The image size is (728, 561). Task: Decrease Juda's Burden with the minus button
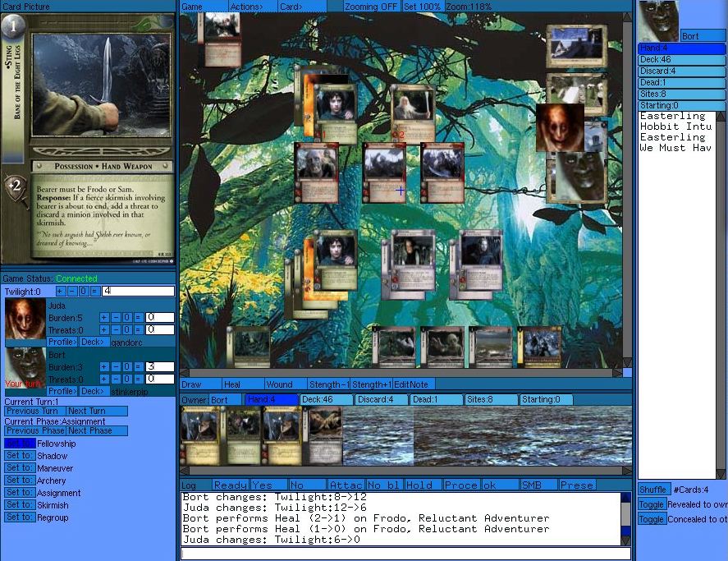(116, 317)
